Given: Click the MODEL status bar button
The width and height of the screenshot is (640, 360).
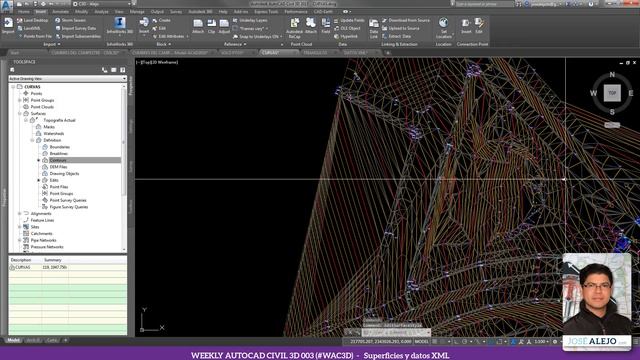Looking at the screenshot, I should tap(422, 341).
